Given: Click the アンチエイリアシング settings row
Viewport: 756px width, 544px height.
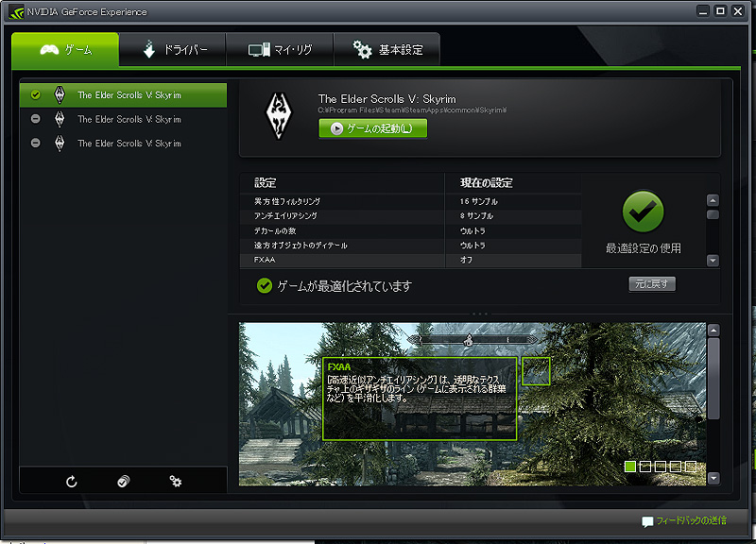Looking at the screenshot, I should (x=410, y=216).
